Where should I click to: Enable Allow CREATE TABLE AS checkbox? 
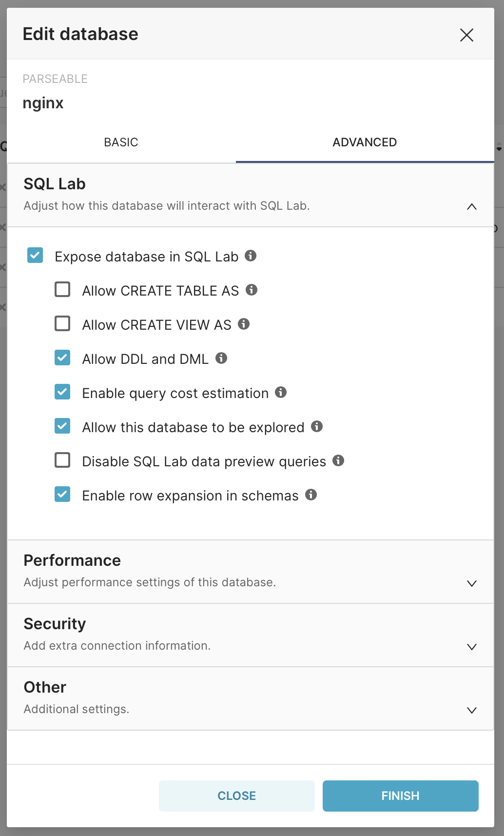click(62, 289)
